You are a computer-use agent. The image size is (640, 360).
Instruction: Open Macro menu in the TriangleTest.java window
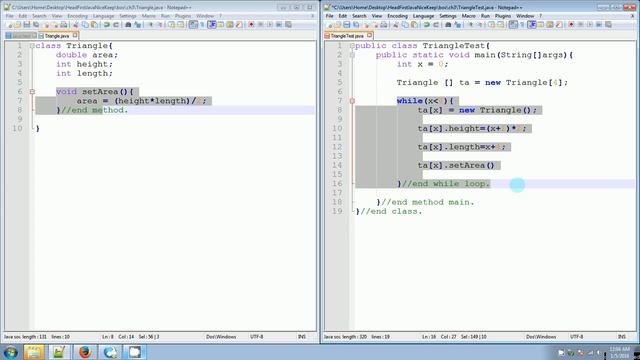[469, 16]
